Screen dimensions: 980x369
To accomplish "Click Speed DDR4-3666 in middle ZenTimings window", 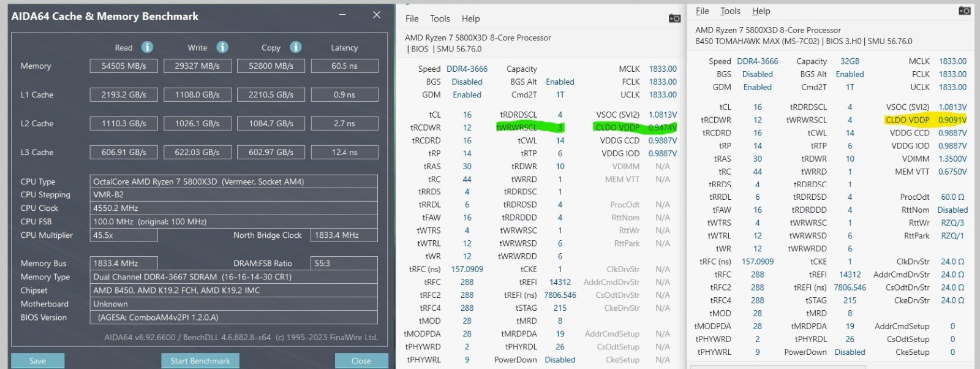I will [x=467, y=69].
